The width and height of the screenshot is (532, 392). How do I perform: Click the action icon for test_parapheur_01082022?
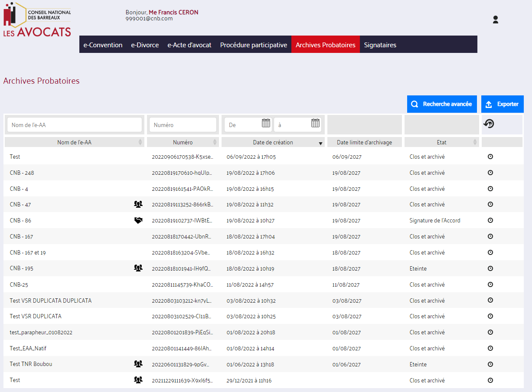click(x=490, y=332)
